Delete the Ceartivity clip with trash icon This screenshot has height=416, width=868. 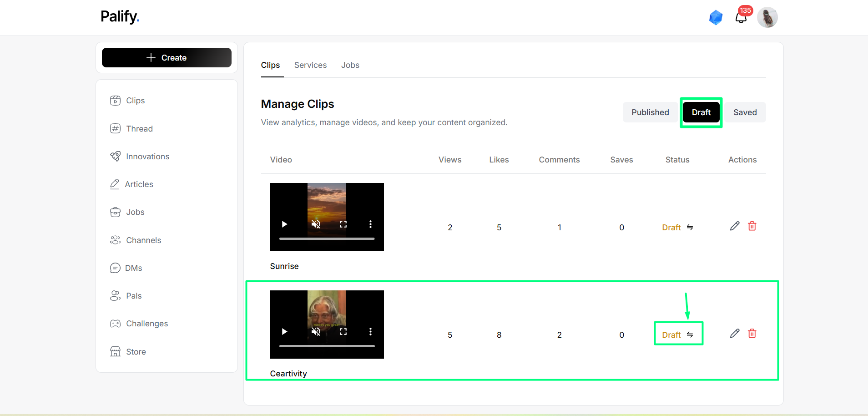pos(752,334)
